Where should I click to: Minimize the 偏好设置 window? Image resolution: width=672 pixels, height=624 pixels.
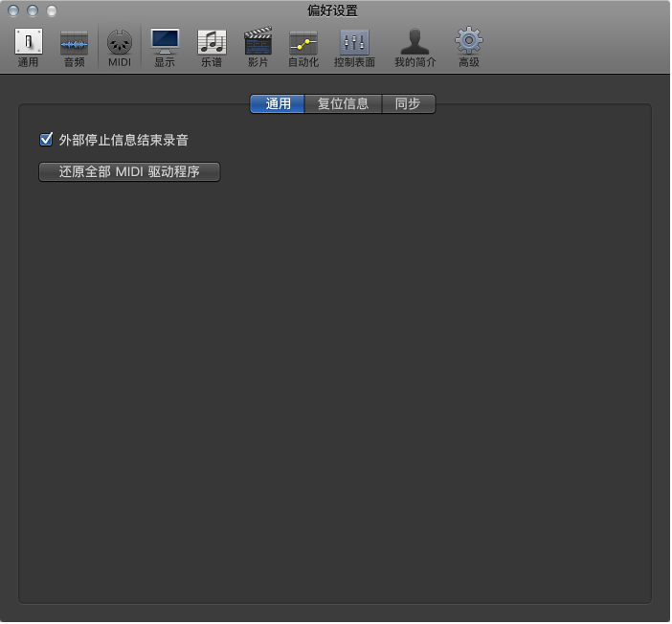33,11
